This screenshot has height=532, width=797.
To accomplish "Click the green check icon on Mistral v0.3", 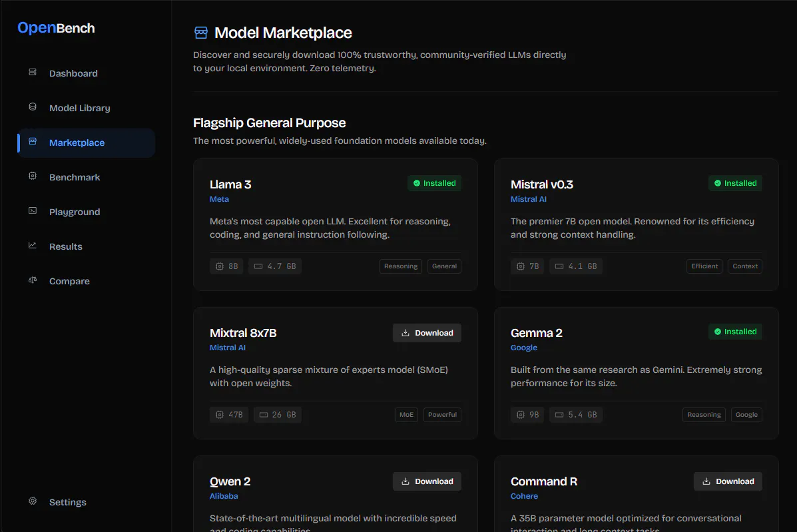I will (718, 183).
